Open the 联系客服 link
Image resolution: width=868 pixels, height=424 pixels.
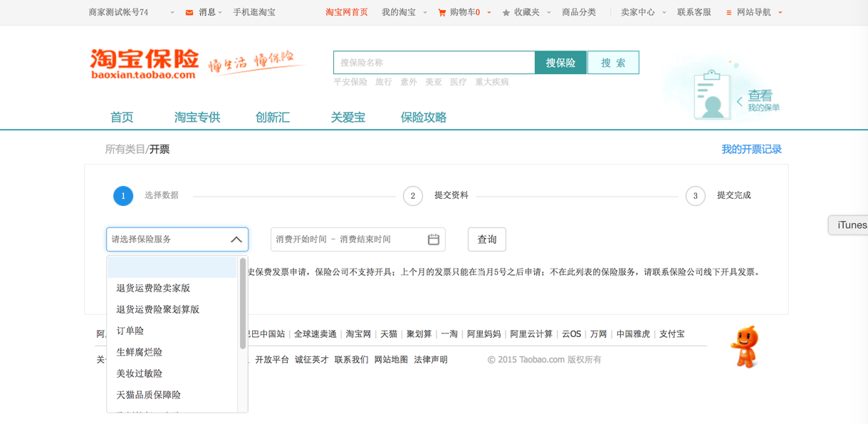694,12
